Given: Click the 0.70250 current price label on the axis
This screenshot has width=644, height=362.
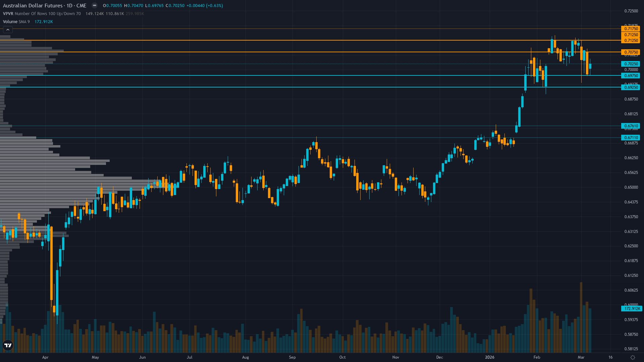Looking at the screenshot, I should 631,64.
